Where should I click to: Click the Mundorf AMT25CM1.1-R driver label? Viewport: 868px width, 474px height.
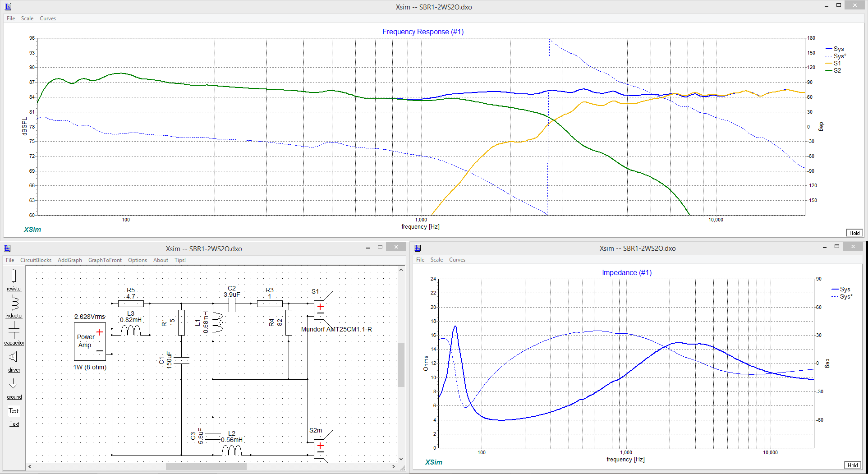coord(336,329)
